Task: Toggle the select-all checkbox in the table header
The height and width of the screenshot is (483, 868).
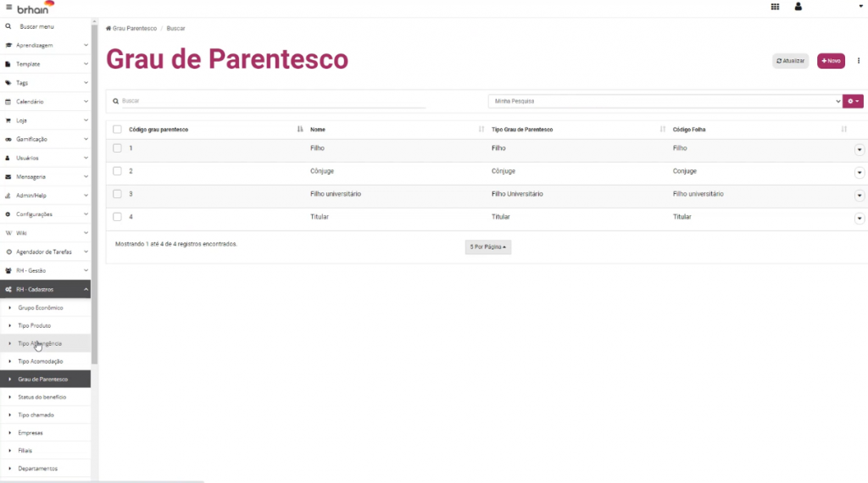Action: [x=117, y=130]
